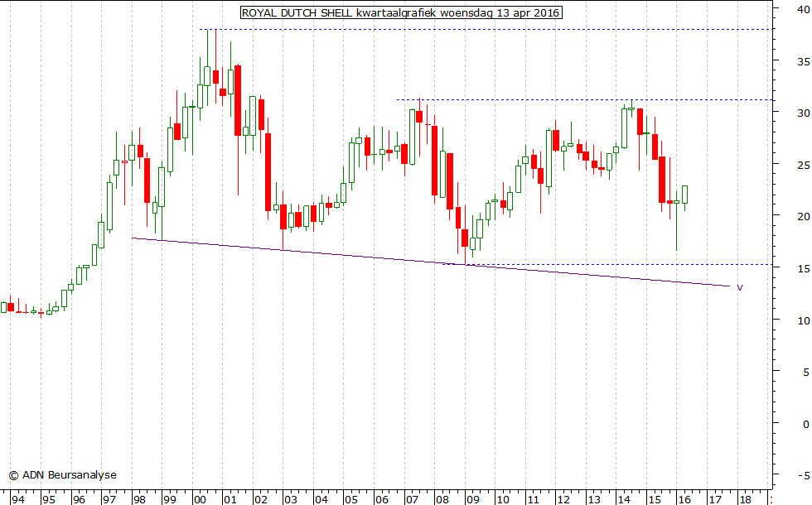Click the year label 01 on the time axis
The image size is (812, 505).
[x=230, y=500]
